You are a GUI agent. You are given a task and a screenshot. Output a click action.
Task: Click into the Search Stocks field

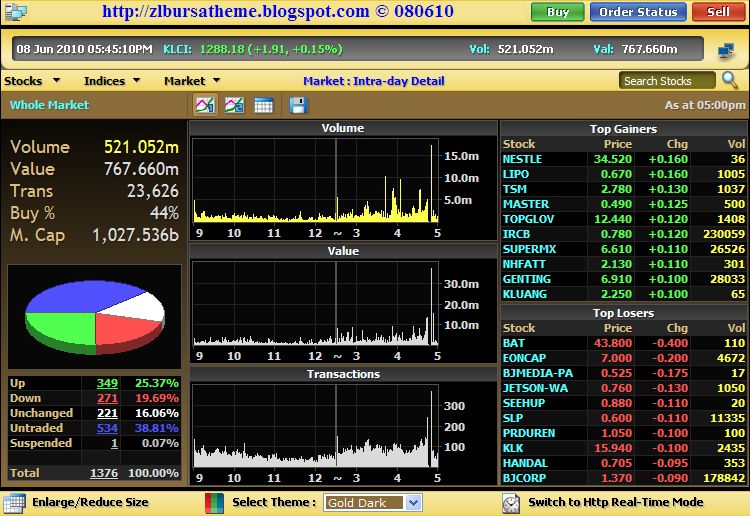[667, 81]
